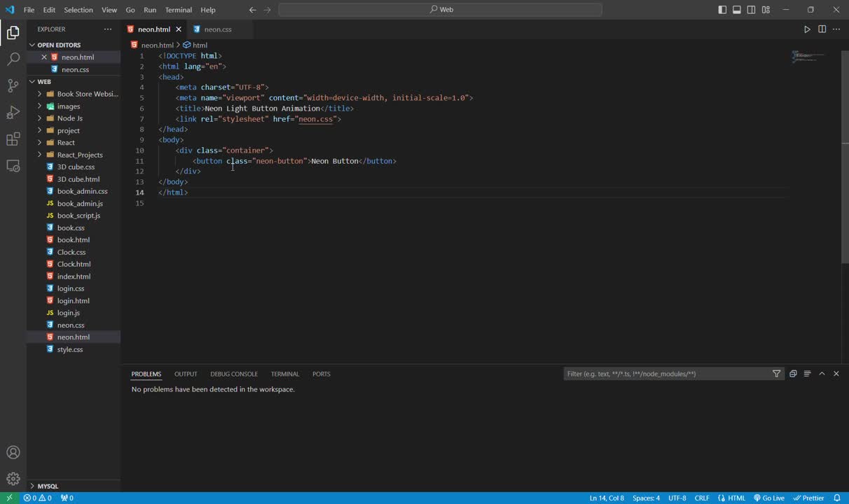The image size is (849, 504).
Task: Open the Accounts icon
Action: (x=13, y=452)
